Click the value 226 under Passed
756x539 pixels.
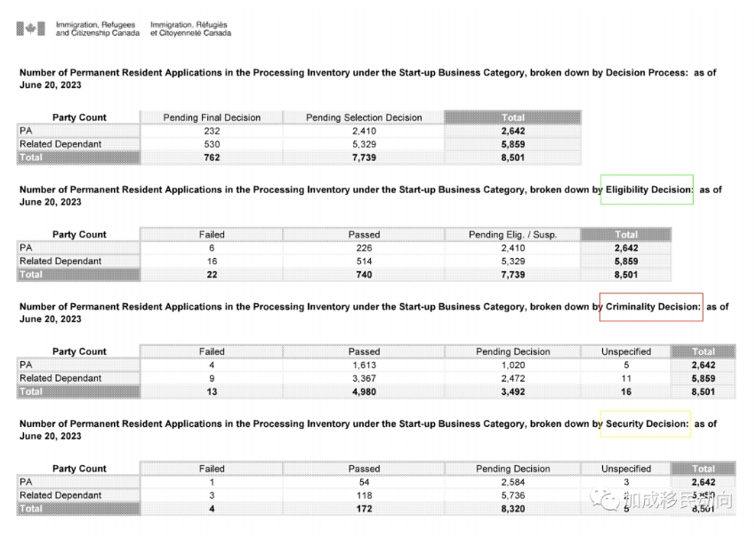pos(364,248)
